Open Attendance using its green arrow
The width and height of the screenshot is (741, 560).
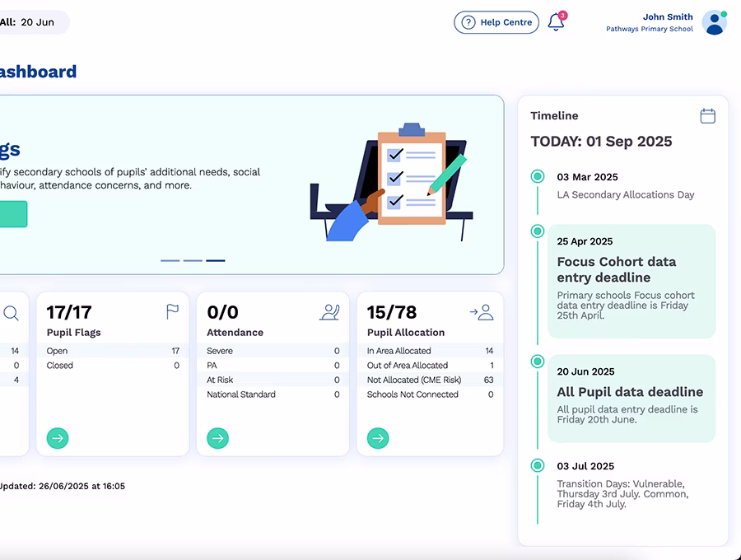tap(217, 438)
